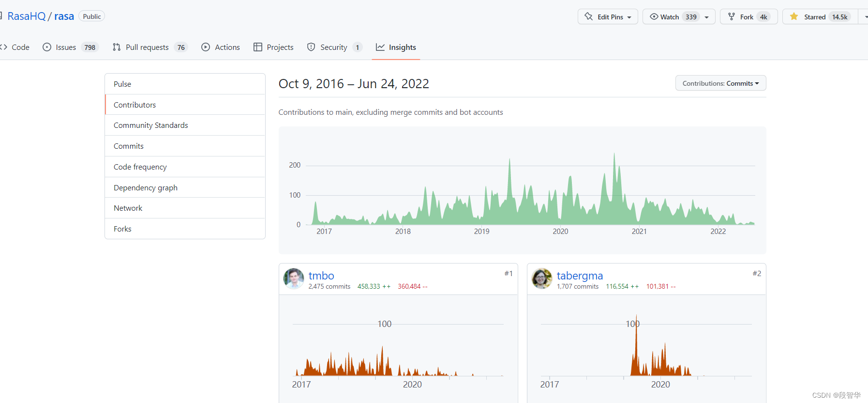Click the Watch count 339
868x403 pixels.
691,16
